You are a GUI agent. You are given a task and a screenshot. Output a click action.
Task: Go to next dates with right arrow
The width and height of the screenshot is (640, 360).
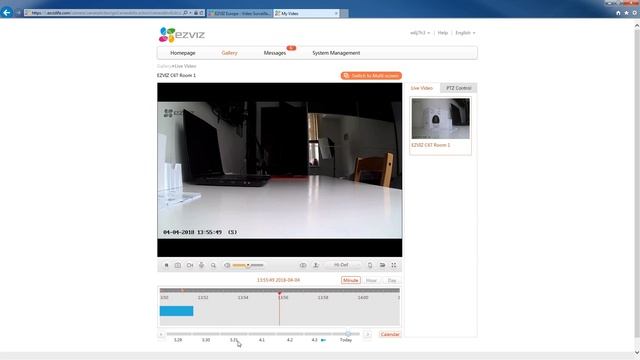(x=367, y=334)
